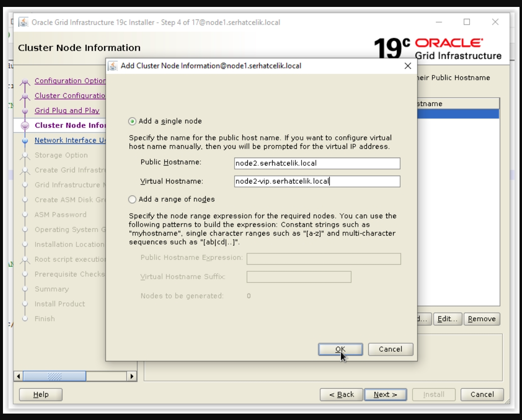Click the Installation Location step
This screenshot has height=420, width=522.
[69, 244]
